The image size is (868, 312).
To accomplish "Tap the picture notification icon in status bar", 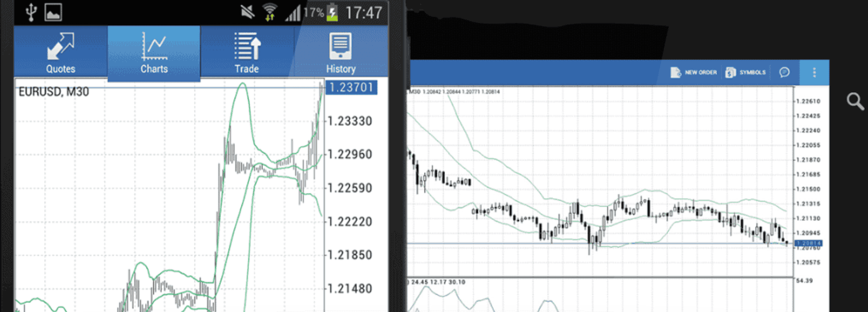I will point(53,12).
